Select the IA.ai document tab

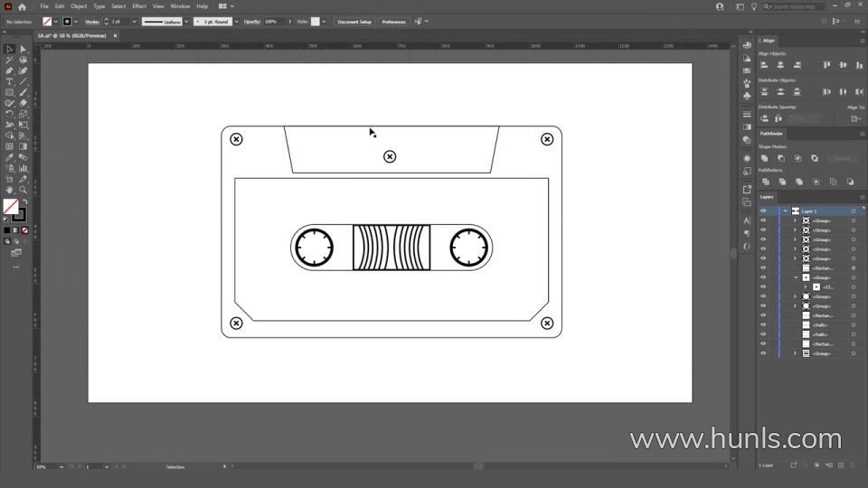[x=72, y=36]
